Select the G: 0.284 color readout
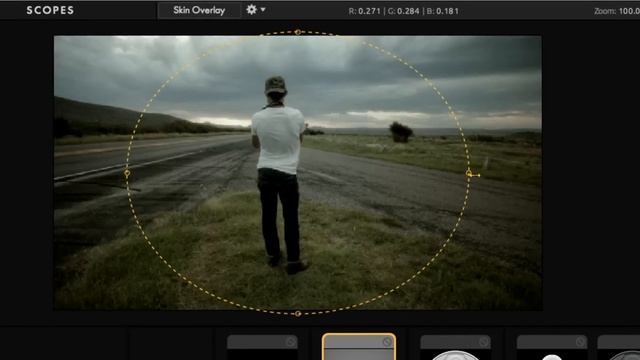Viewport: 640px width, 360px height. [x=403, y=11]
